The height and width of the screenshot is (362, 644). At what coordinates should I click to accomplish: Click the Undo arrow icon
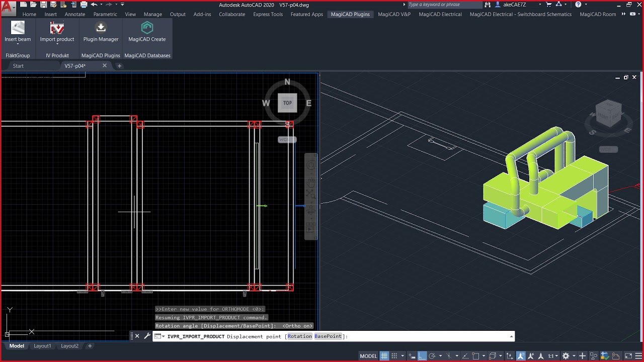94,5
